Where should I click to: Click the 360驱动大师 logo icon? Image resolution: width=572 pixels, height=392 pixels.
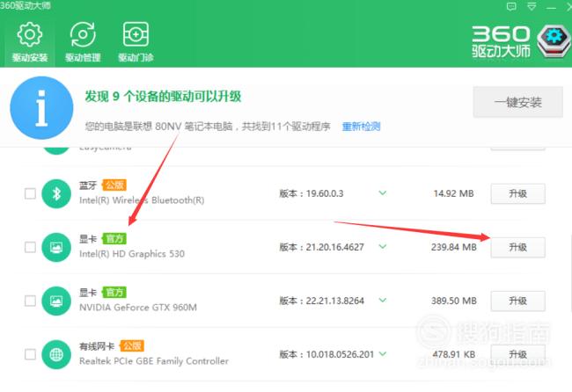(x=554, y=41)
